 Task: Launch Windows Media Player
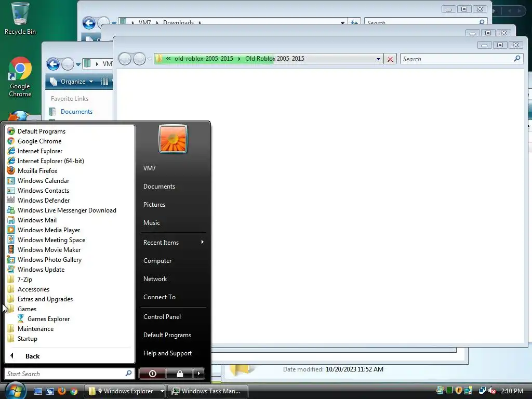point(48,230)
